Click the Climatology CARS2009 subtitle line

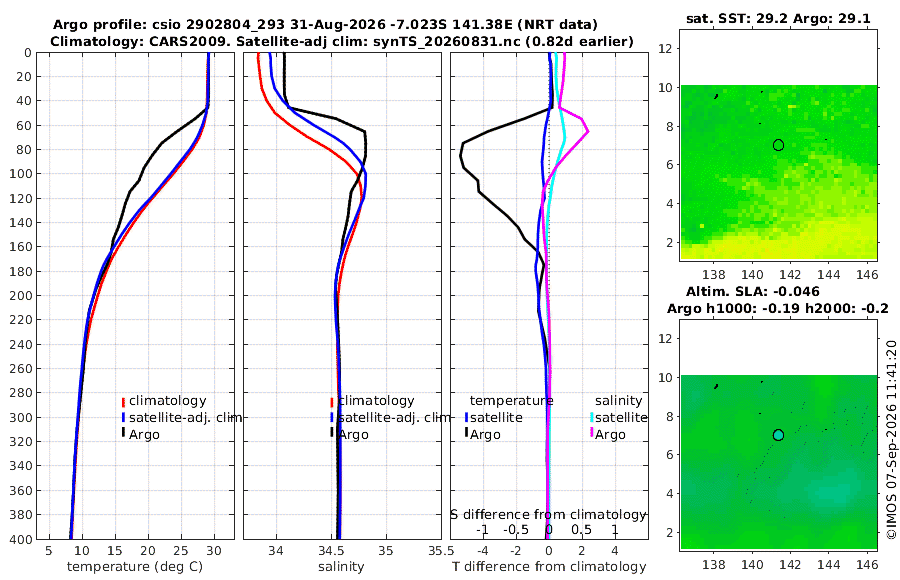pos(342,41)
